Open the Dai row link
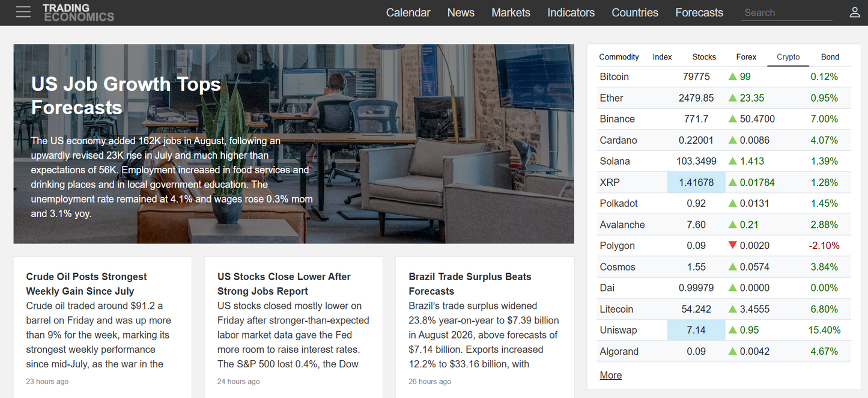This screenshot has width=868, height=398. tap(607, 288)
